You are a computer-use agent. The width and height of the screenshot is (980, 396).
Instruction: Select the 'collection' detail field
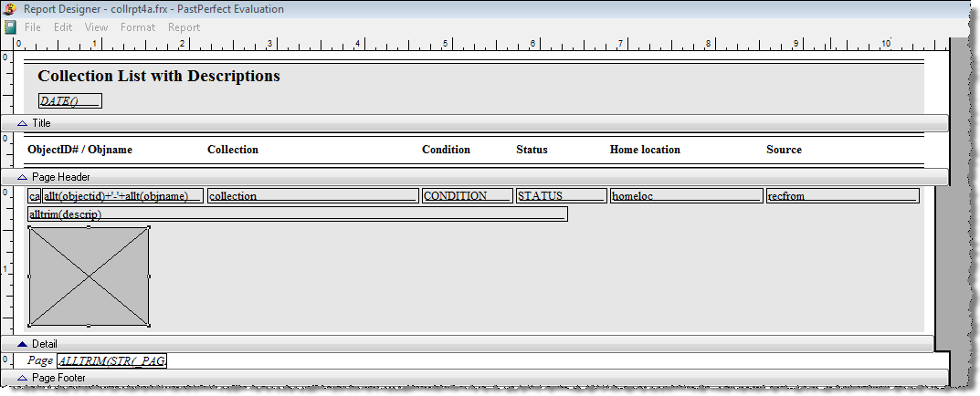(x=313, y=196)
